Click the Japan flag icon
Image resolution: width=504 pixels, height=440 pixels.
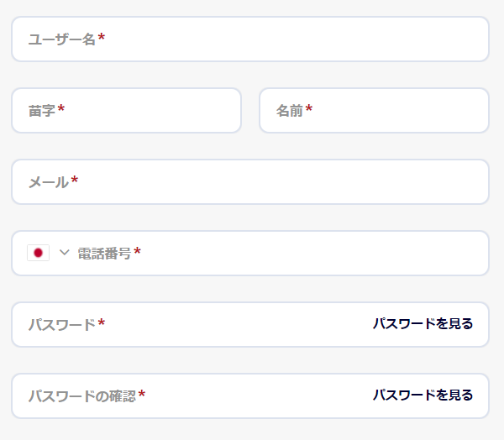tap(39, 253)
